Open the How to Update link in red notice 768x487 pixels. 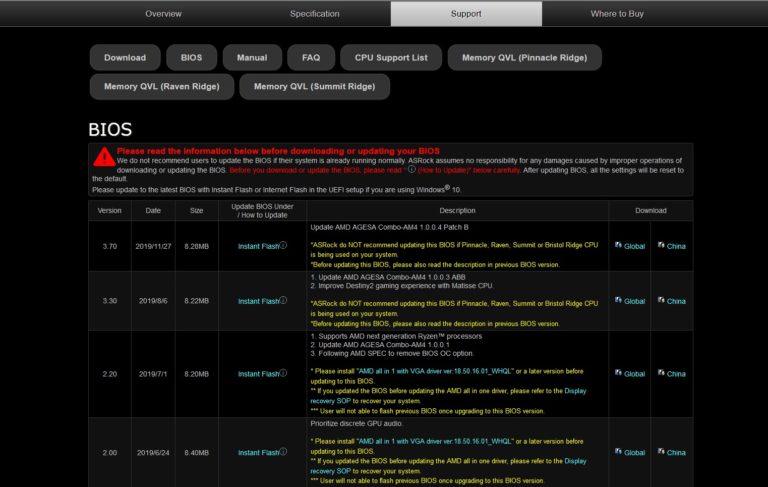(442, 170)
